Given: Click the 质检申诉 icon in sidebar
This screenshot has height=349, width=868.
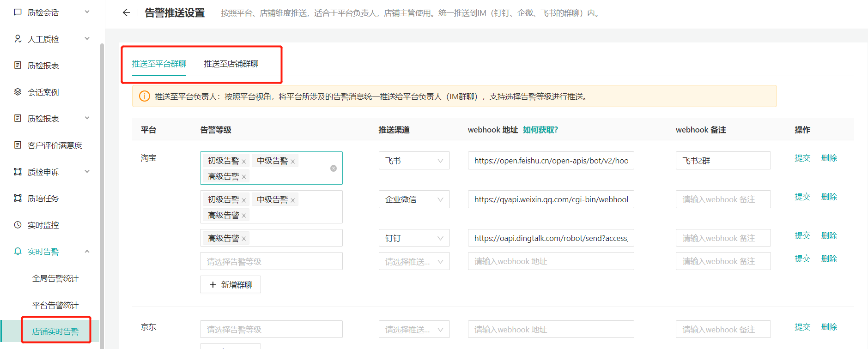Looking at the screenshot, I should coord(18,172).
